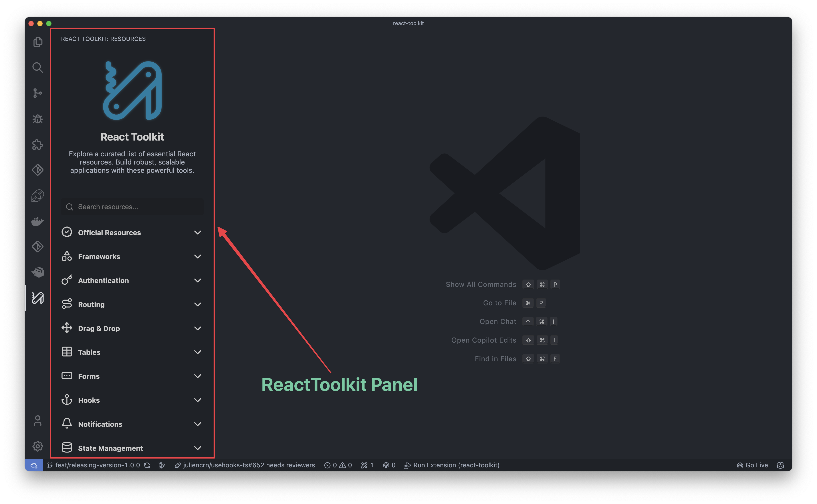
Task: Open the Search view magnifier icon
Action: point(38,68)
